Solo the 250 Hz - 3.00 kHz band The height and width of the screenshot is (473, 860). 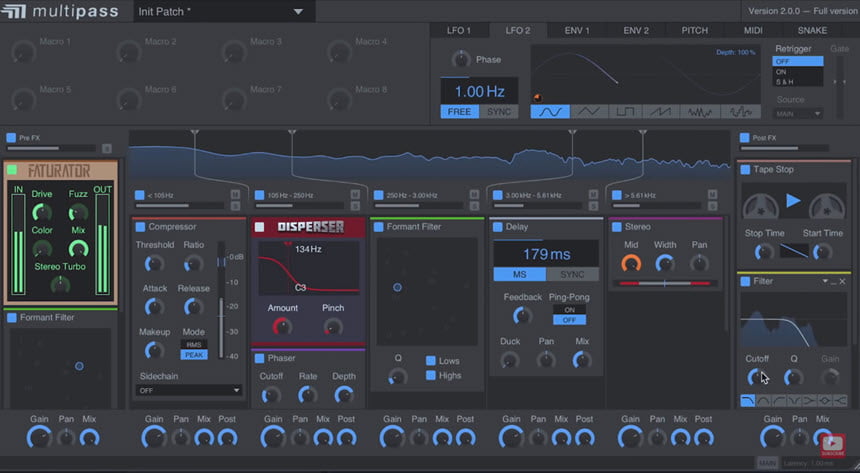click(474, 206)
